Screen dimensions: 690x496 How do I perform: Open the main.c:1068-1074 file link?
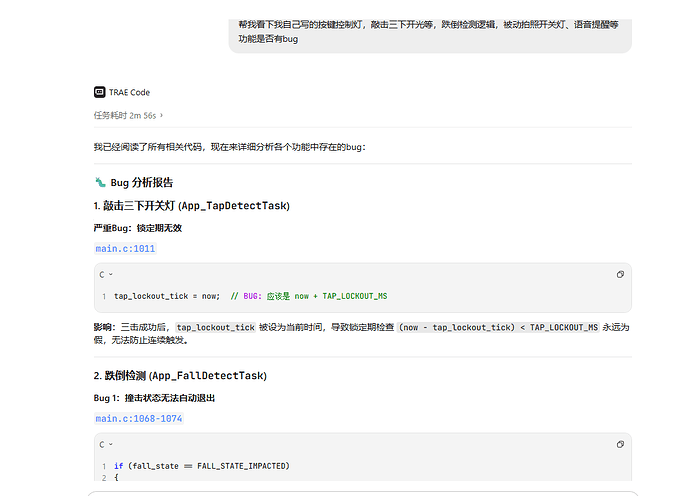click(x=139, y=419)
